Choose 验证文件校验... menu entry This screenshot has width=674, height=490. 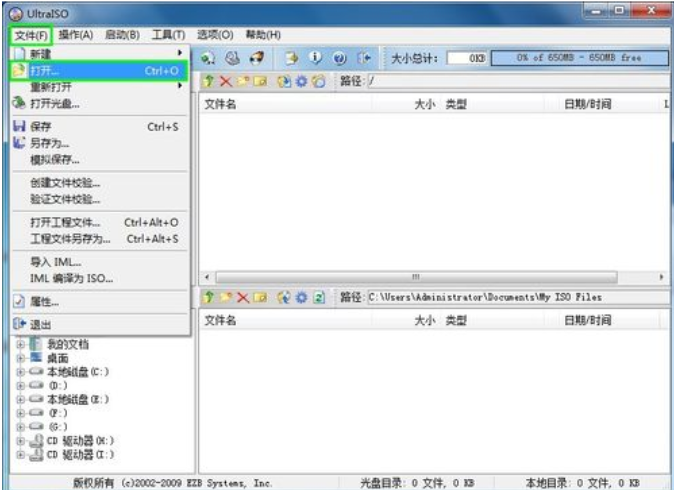pos(99,199)
